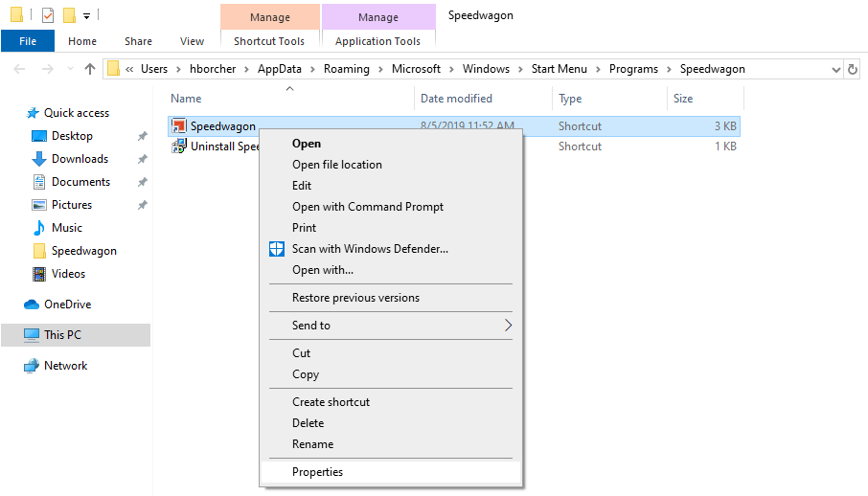Click the Up arrow navigation button
Image resolution: width=868 pixels, height=496 pixels.
90,69
